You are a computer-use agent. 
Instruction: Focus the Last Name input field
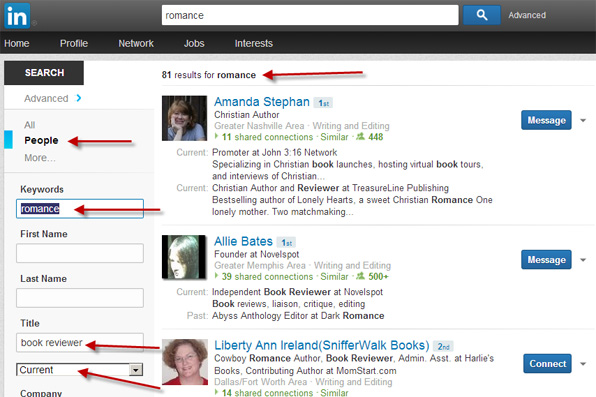[x=80, y=298]
